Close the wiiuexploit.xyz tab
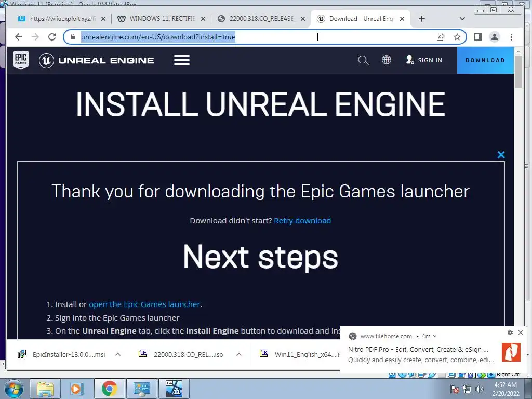Image resolution: width=532 pixels, height=399 pixels. (103, 19)
